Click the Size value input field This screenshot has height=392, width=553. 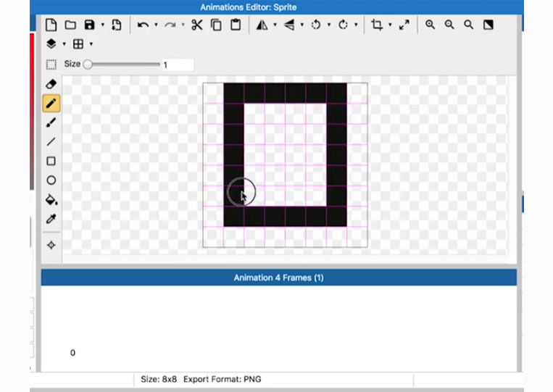coord(178,64)
